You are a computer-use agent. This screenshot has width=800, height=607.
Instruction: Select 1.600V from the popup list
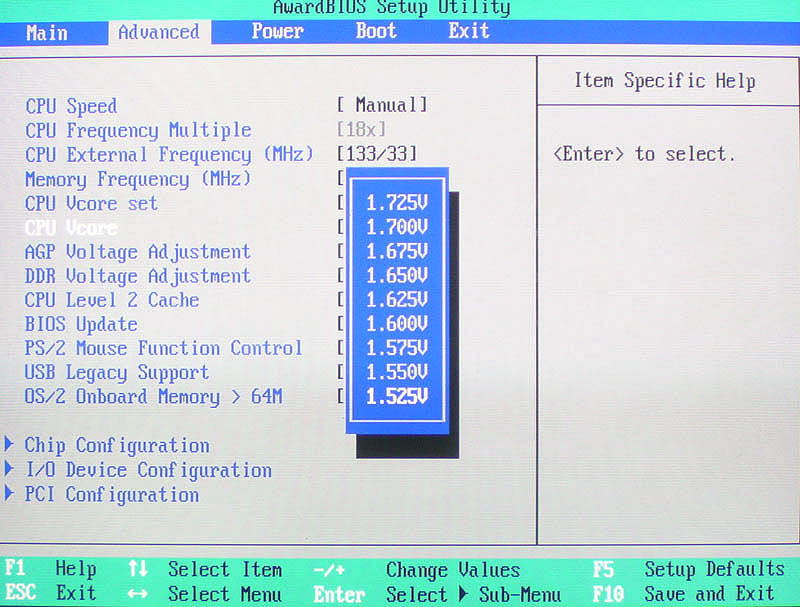point(397,324)
